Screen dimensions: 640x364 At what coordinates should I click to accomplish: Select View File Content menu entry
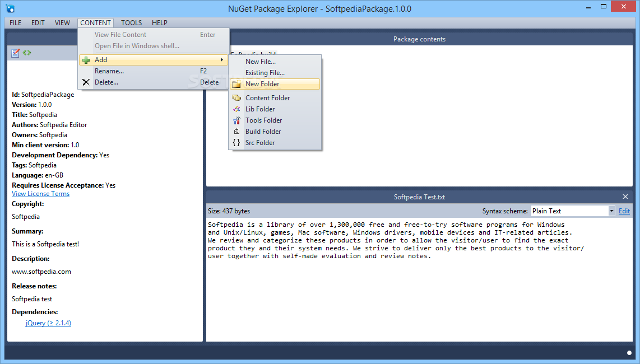pos(154,35)
